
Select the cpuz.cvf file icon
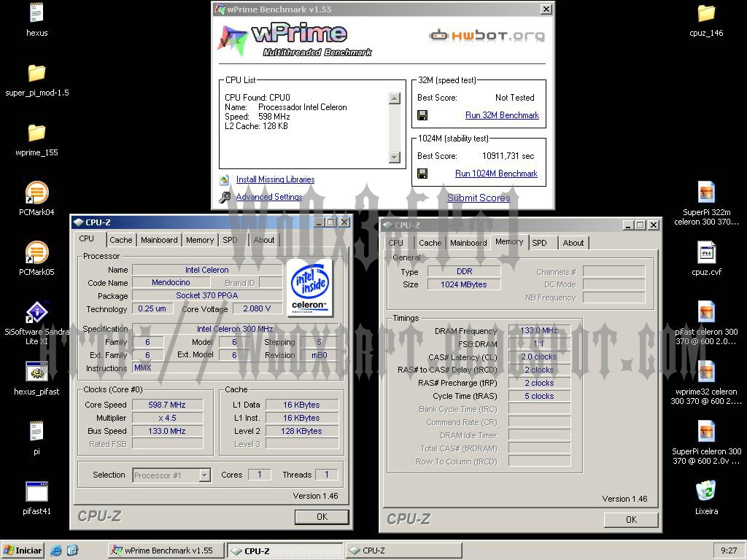tap(706, 252)
